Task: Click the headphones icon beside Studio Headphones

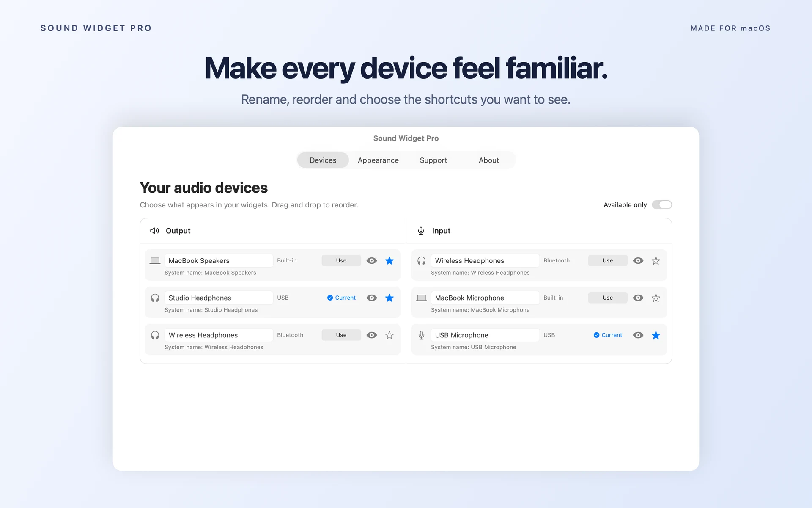Action: point(155,298)
